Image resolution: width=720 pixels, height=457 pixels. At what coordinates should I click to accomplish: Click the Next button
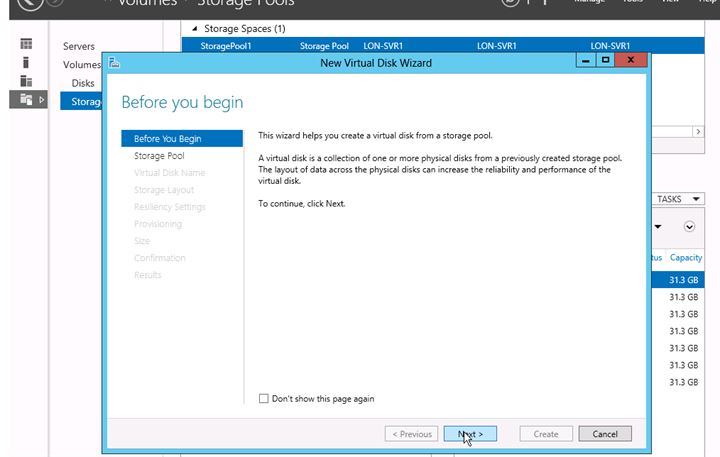(x=470, y=434)
